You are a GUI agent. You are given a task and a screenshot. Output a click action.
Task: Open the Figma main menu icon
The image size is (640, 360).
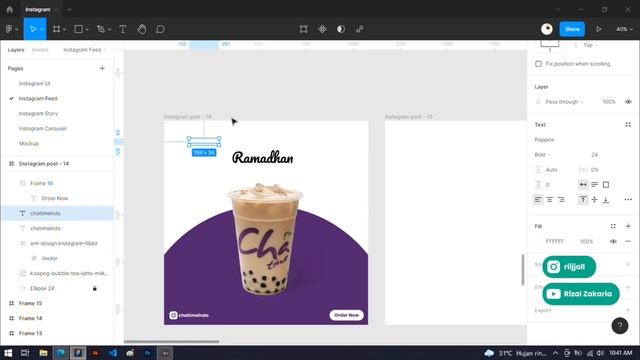9,29
